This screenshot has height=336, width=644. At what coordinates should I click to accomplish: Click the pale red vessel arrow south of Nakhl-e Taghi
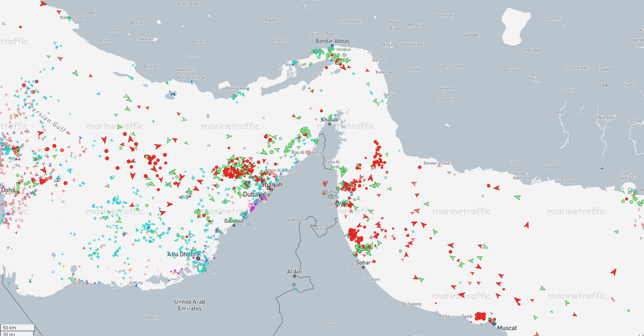tap(60, 59)
